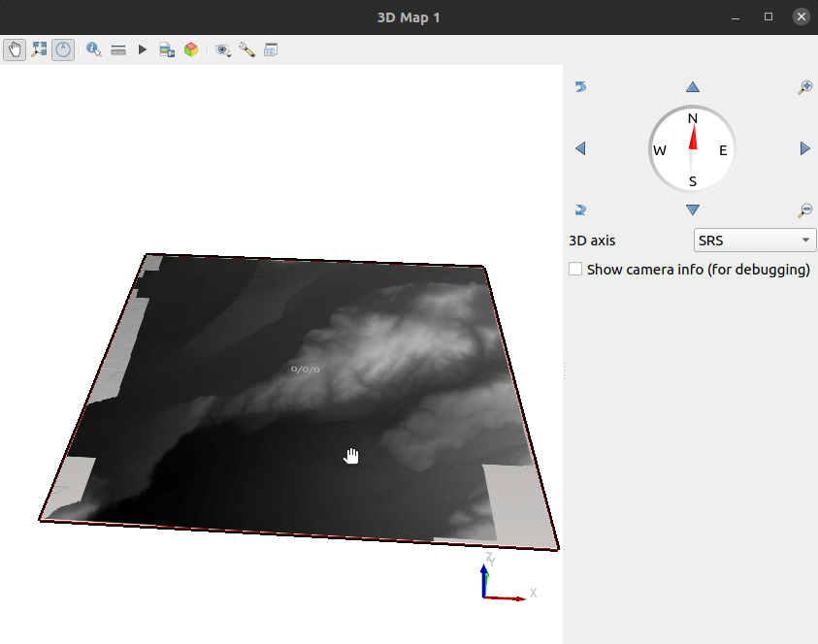This screenshot has width=818, height=644.
Task: Click the right arrow beside compass E
Action: point(804,148)
